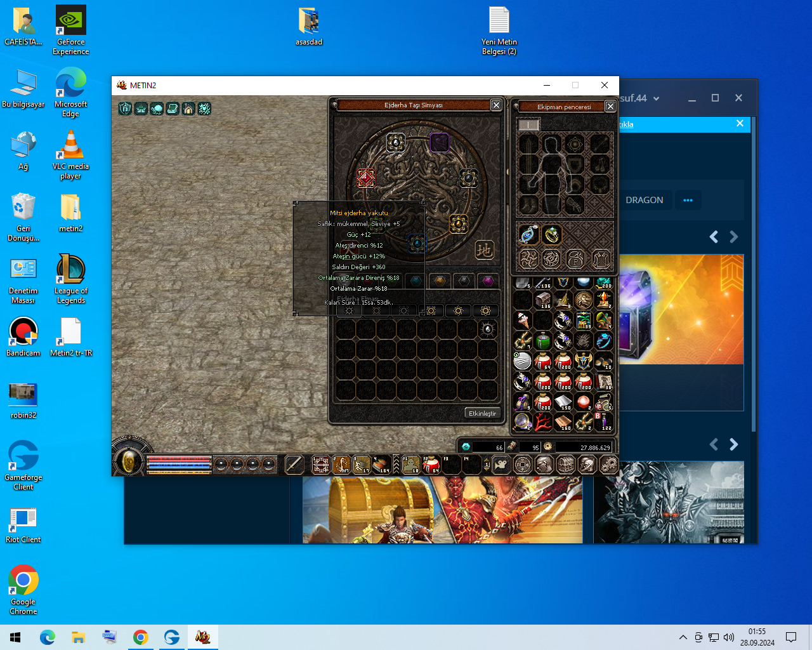Open the inventory chest button on taskbar
This screenshot has height=650, width=812.
pos(566,465)
